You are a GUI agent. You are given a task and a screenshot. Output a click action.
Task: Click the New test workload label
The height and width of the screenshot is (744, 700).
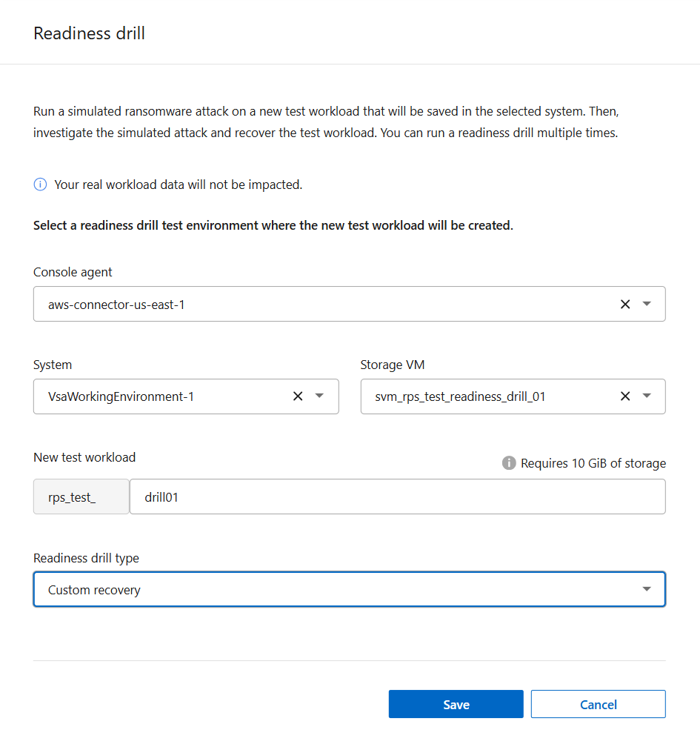tap(84, 457)
